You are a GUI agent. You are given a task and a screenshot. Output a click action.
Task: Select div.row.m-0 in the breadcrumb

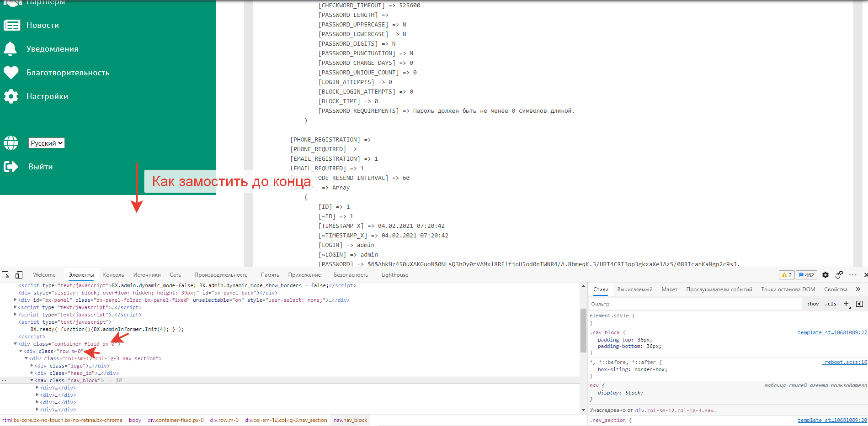pos(224,420)
